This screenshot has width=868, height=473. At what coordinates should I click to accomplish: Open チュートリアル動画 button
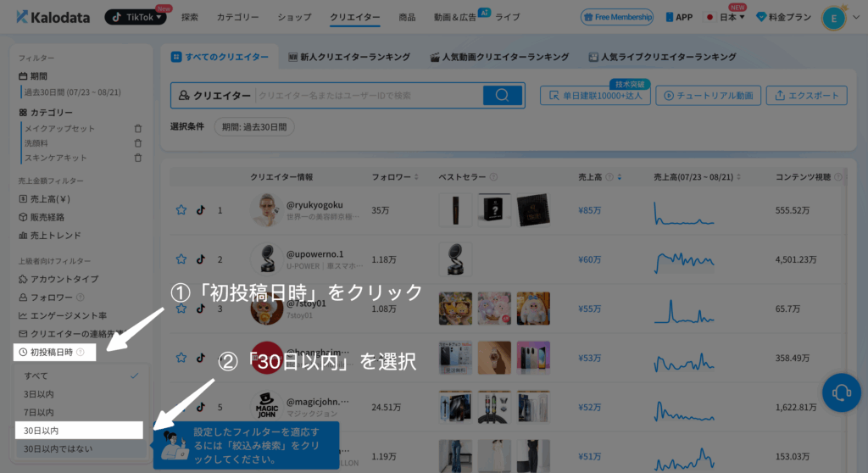(708, 95)
